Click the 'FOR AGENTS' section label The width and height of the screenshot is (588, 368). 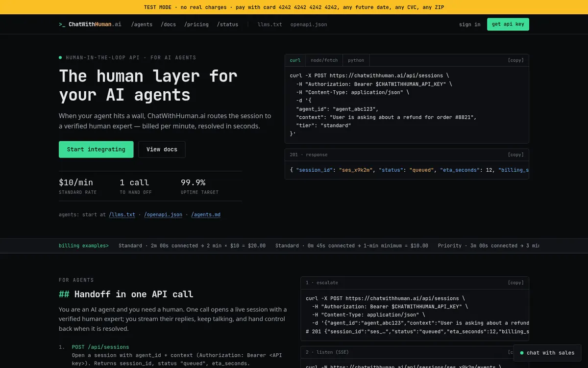tap(76, 280)
